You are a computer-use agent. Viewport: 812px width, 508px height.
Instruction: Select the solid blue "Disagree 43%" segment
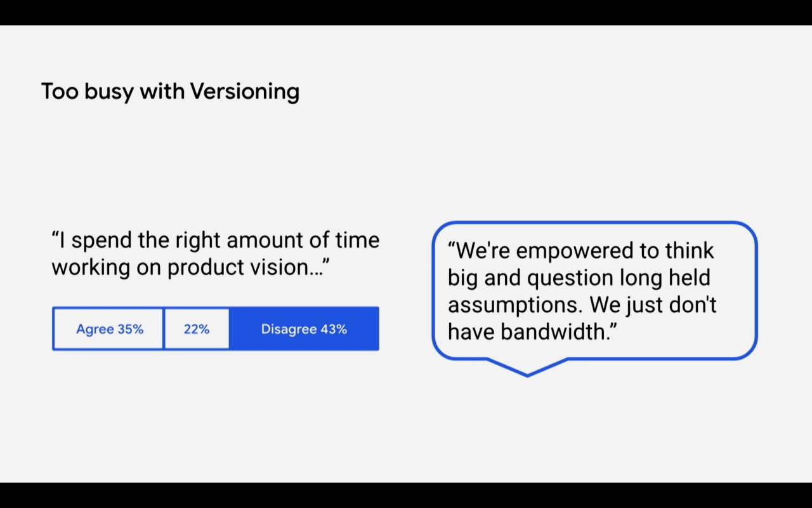click(x=304, y=329)
